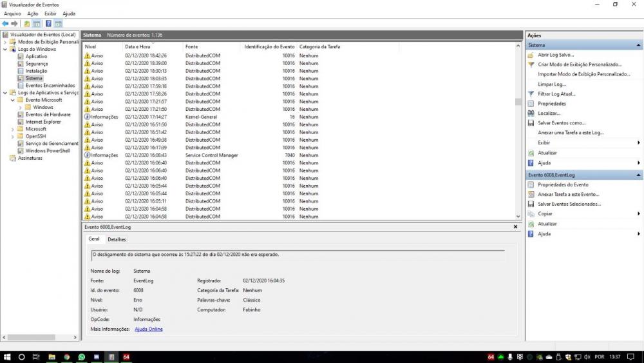644x363 pixels.
Task: Collapse Logs de Aplicativos e Serviços node
Action: click(x=5, y=93)
